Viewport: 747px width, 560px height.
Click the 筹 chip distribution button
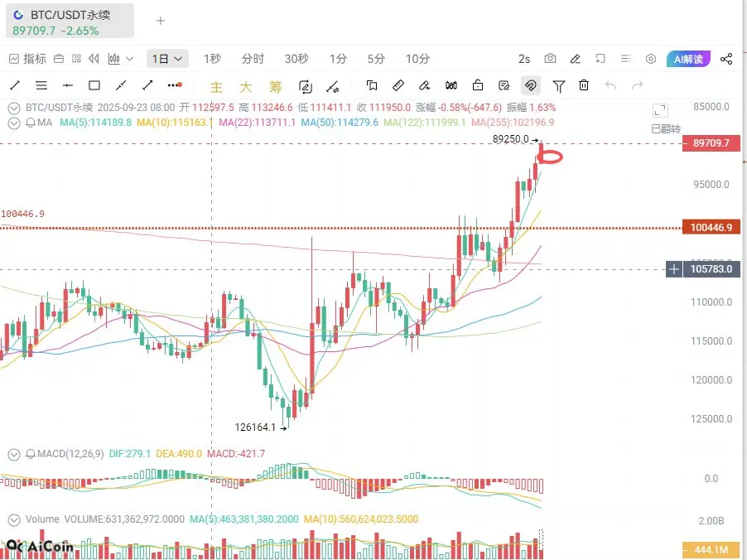(x=275, y=87)
